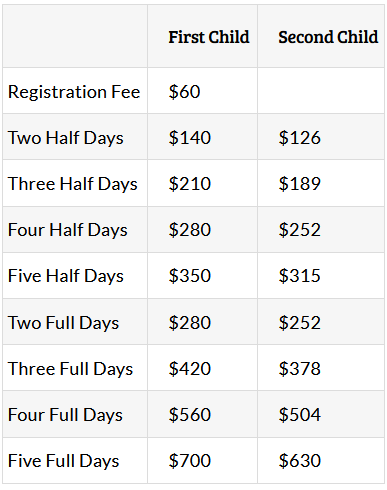This screenshot has width=387, height=490.
Task: Select the Three Half Days label
Action: (73, 184)
